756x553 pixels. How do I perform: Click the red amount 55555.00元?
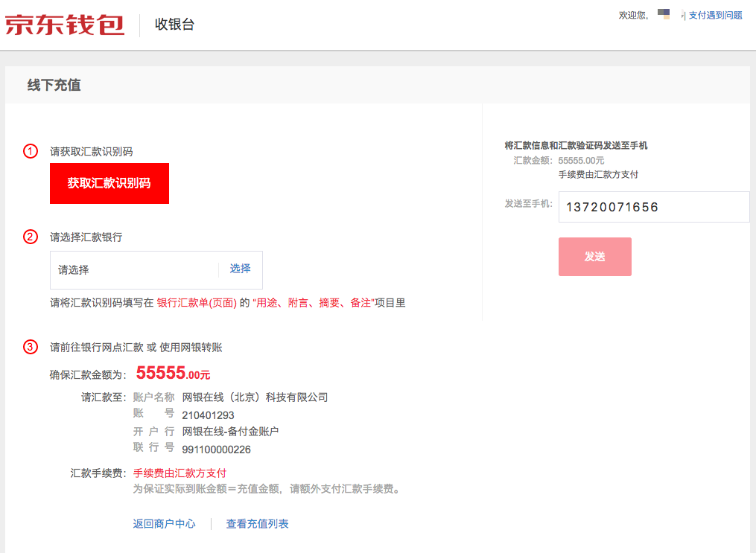[173, 373]
